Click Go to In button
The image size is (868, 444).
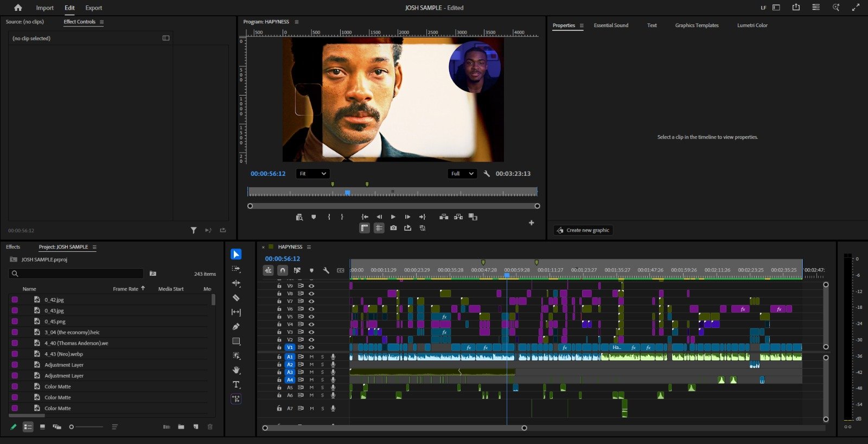pos(365,217)
